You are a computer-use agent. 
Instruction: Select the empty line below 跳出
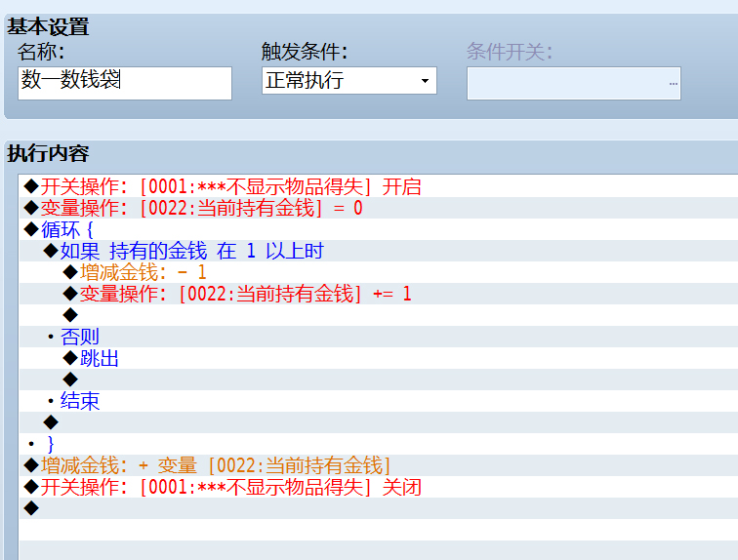tap(379, 380)
